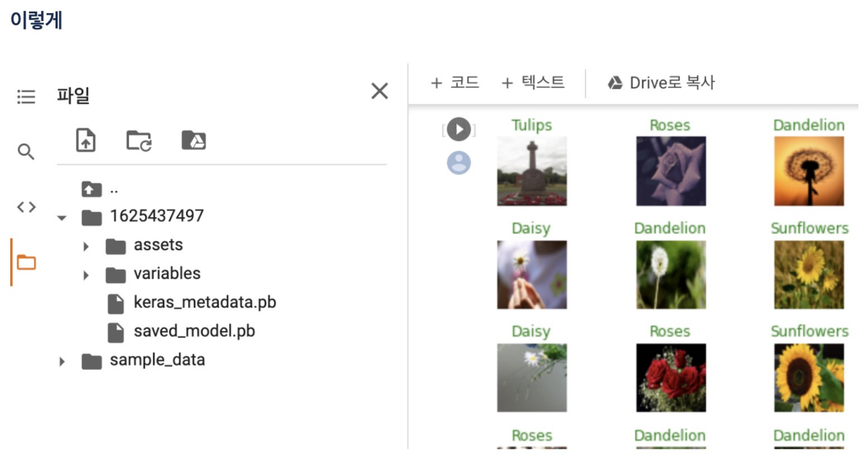Click the upload file icon
The image size is (868, 460).
(86, 140)
